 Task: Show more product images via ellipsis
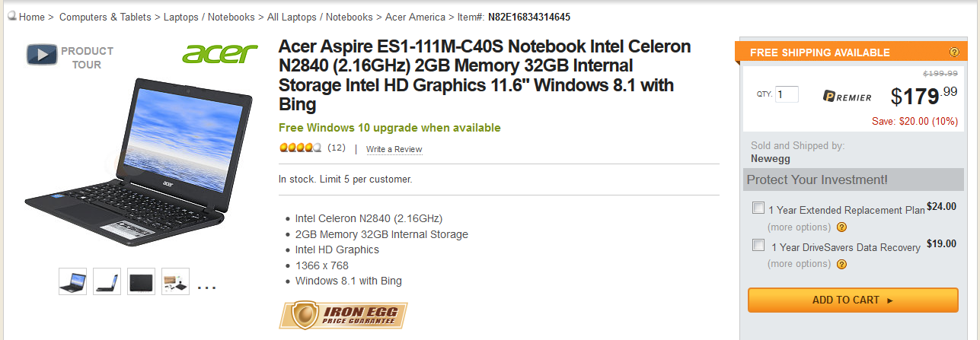(x=206, y=286)
